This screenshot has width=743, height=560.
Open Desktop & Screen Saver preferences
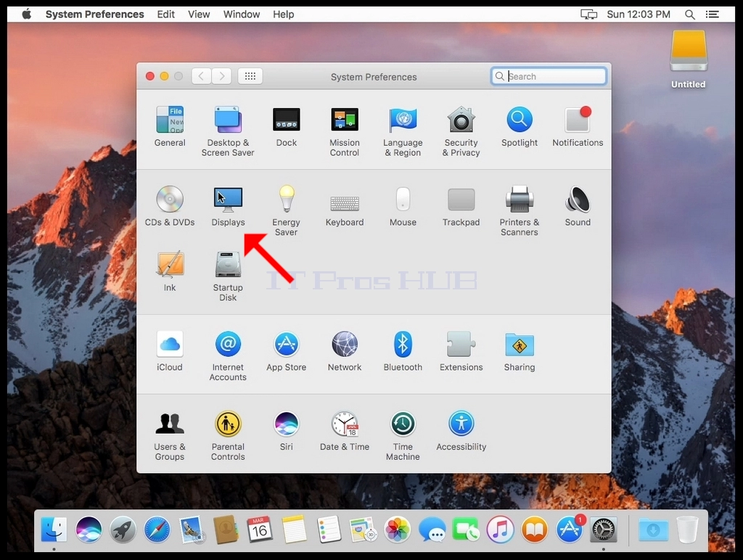(228, 120)
